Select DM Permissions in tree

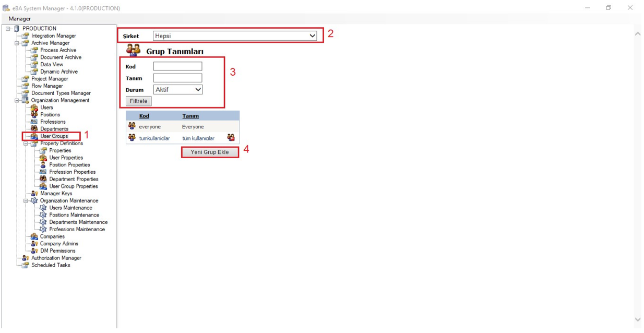pyautogui.click(x=57, y=251)
